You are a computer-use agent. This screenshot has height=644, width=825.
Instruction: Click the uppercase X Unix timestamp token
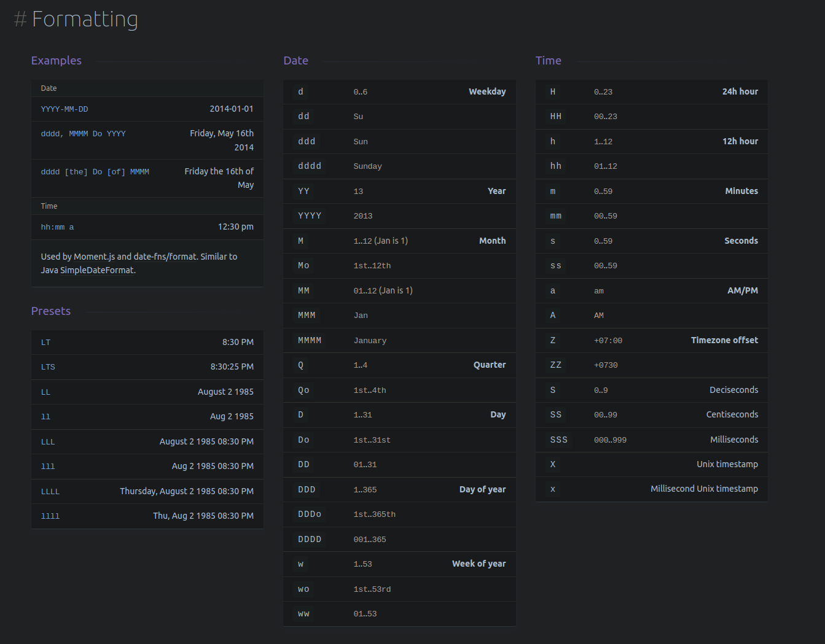point(553,464)
